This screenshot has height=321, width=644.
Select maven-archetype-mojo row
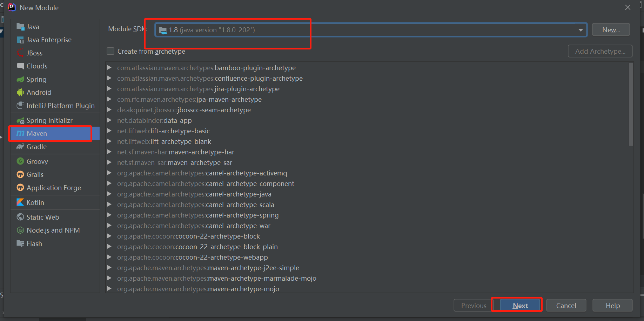coord(367,288)
